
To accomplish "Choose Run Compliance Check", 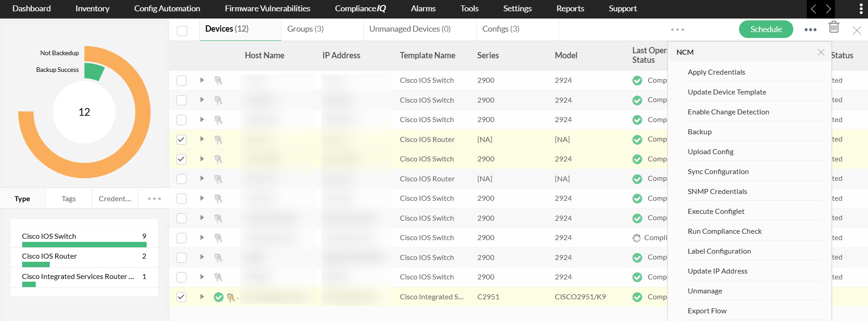I will [x=725, y=231].
